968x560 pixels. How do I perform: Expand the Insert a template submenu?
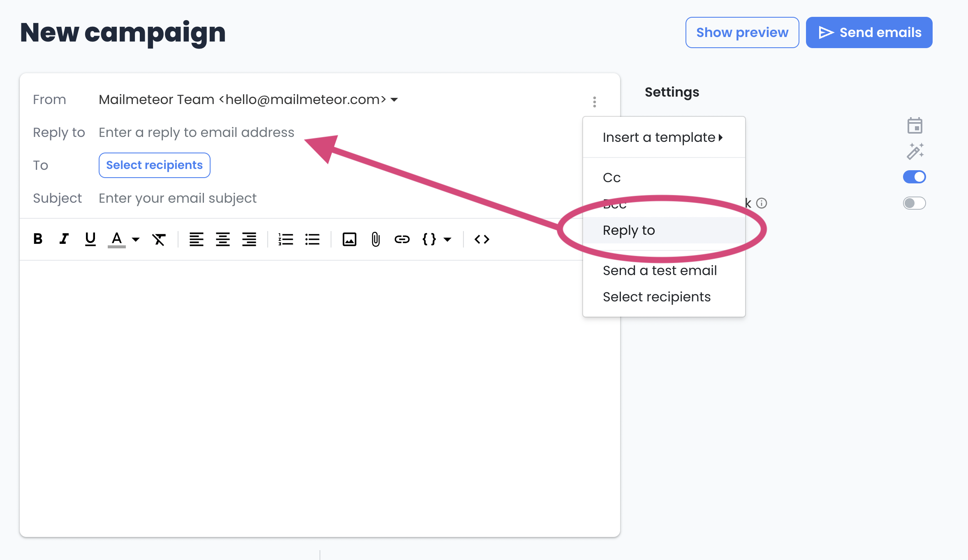(x=661, y=137)
